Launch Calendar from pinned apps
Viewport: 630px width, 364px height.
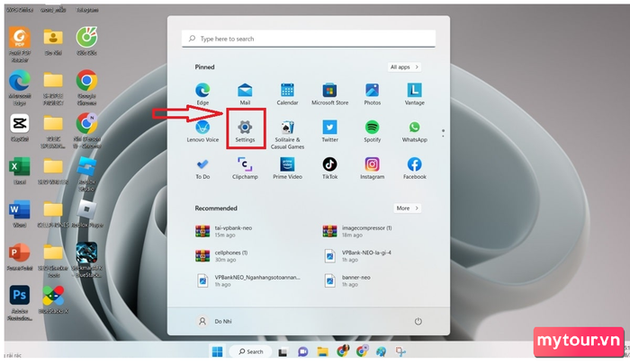(287, 93)
